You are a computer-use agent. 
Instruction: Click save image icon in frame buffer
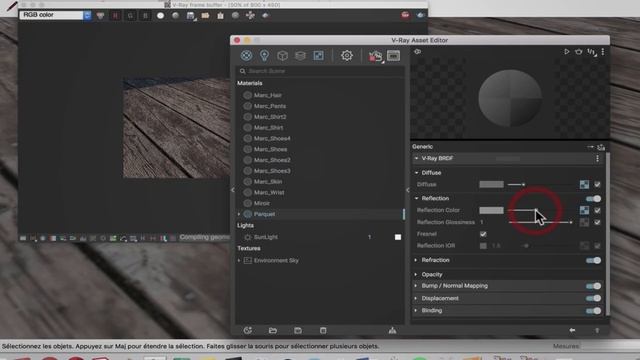coord(191,16)
